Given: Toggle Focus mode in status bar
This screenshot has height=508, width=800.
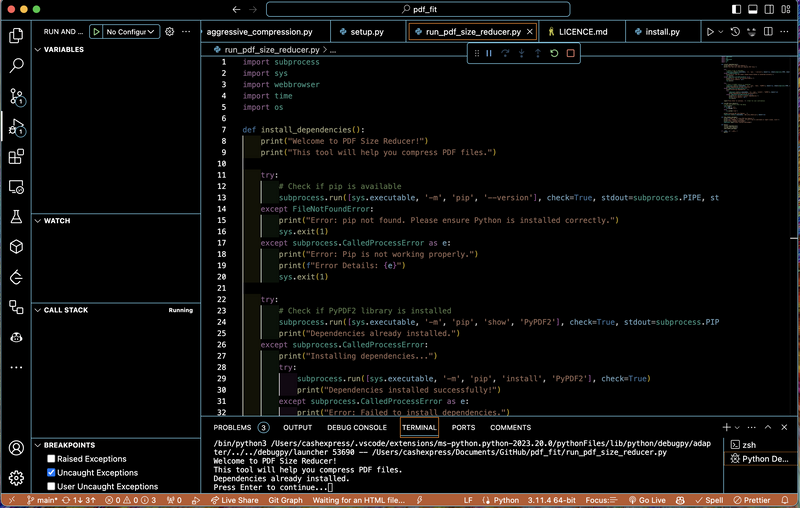Looking at the screenshot, I should [602, 500].
